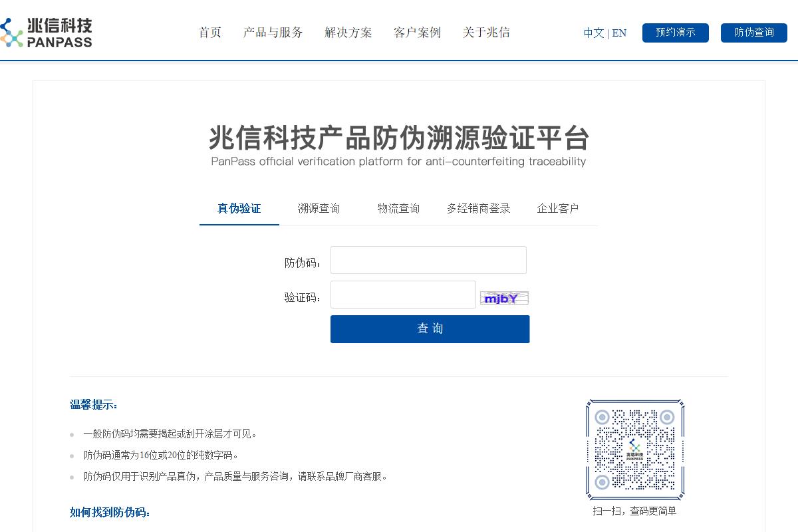Viewport: 798px width, 532px height.
Task: Click the tip about 联系品牌厂商客服
Action: pyautogui.click(x=235, y=476)
